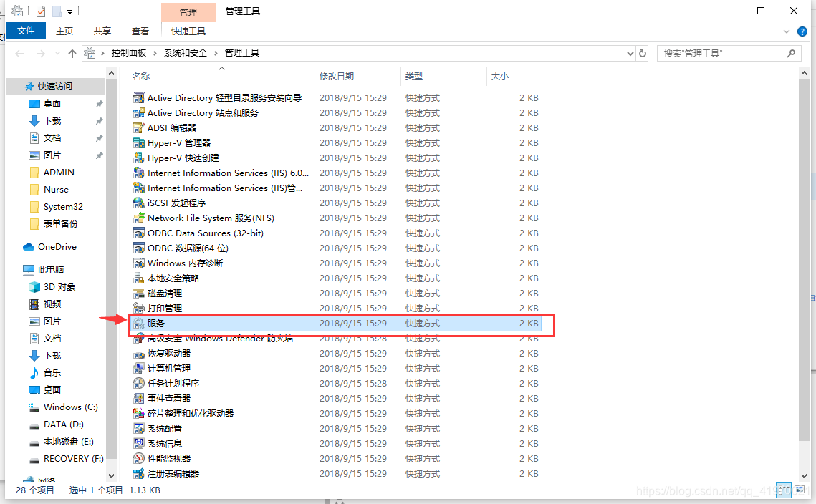This screenshot has height=504, width=816.
Task: Expand the 系统和安全 breadcrumb chevron
Action: tap(216, 53)
